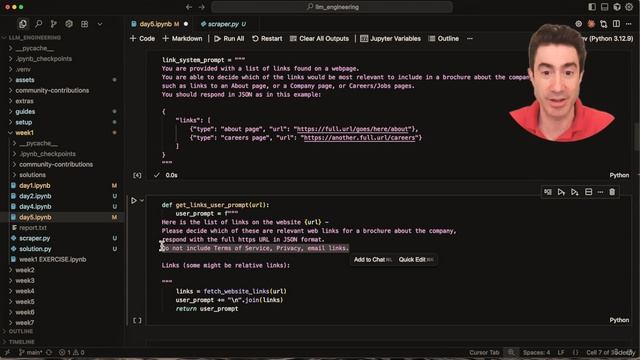Add a new Markdown cell
640x360 pixels.
182,38
